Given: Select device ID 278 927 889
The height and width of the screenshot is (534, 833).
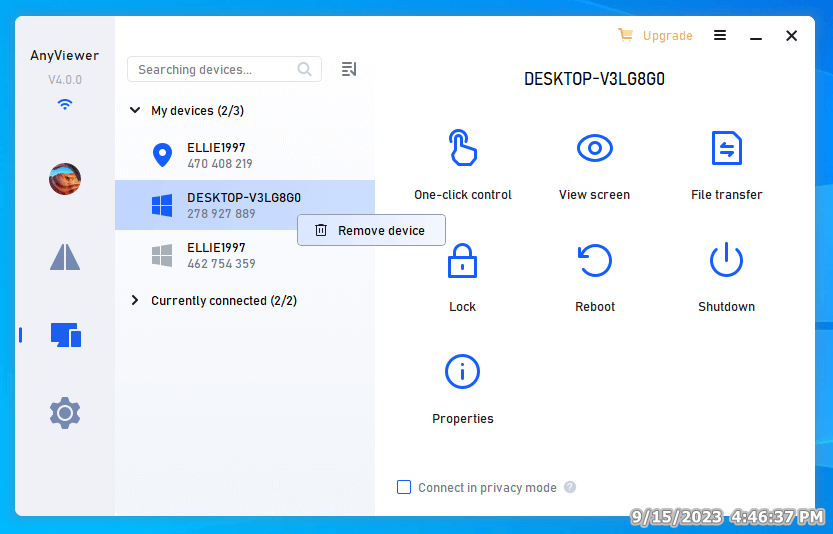Looking at the screenshot, I should click(x=221, y=214).
